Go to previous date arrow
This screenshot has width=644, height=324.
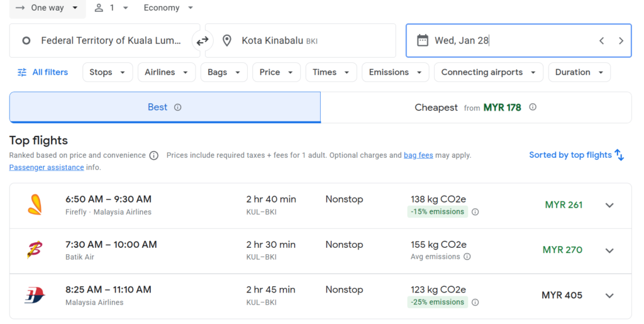tap(601, 41)
